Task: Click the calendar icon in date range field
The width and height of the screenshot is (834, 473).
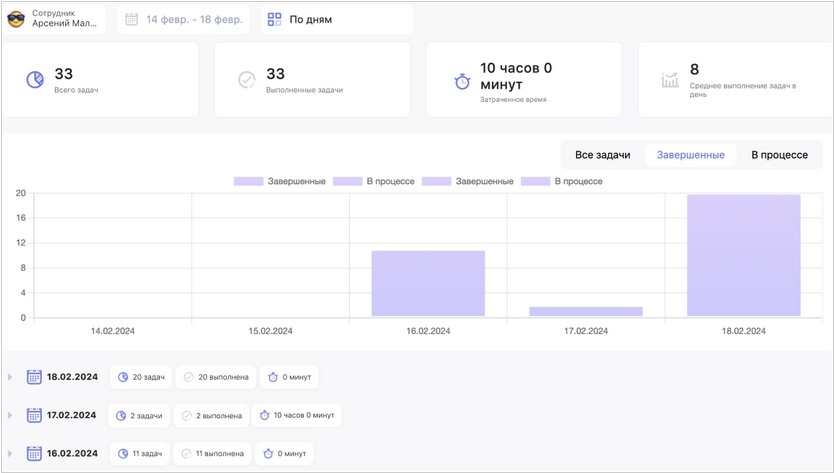Action: (x=131, y=19)
